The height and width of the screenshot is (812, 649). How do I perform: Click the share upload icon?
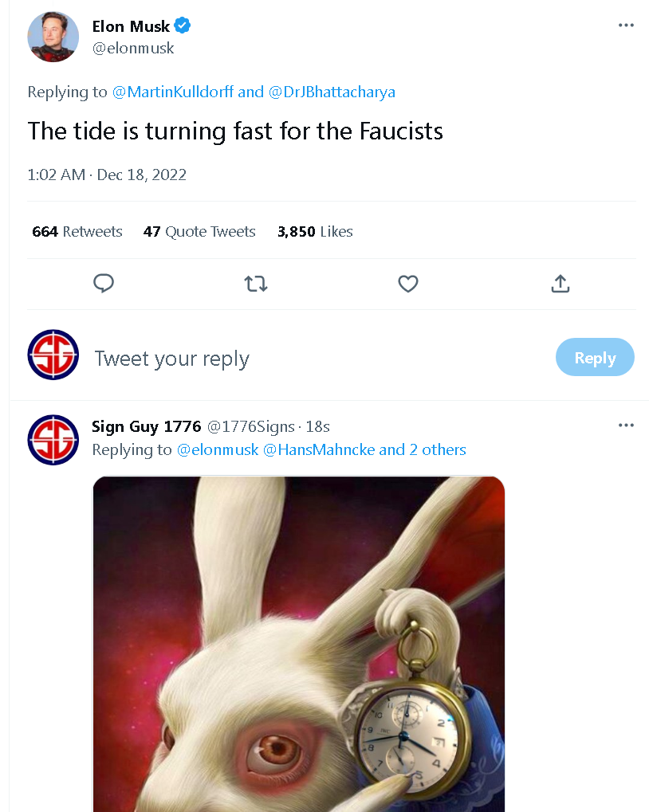[560, 284]
